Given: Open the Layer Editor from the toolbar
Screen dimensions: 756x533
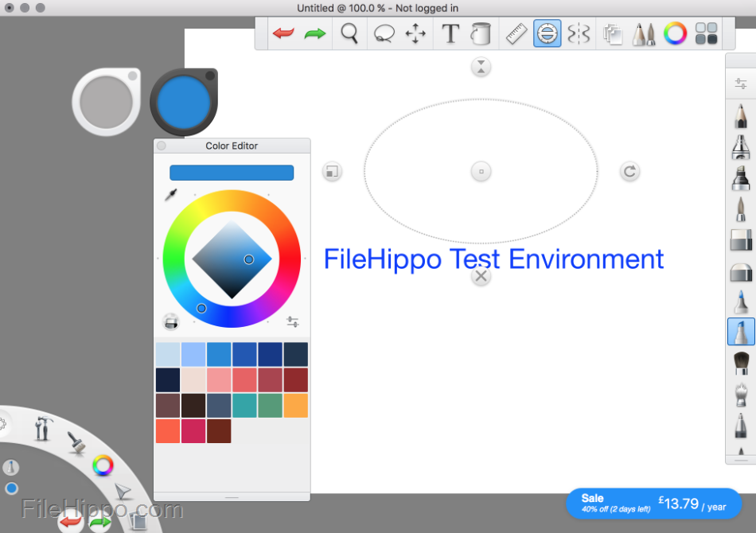Looking at the screenshot, I should point(613,33).
